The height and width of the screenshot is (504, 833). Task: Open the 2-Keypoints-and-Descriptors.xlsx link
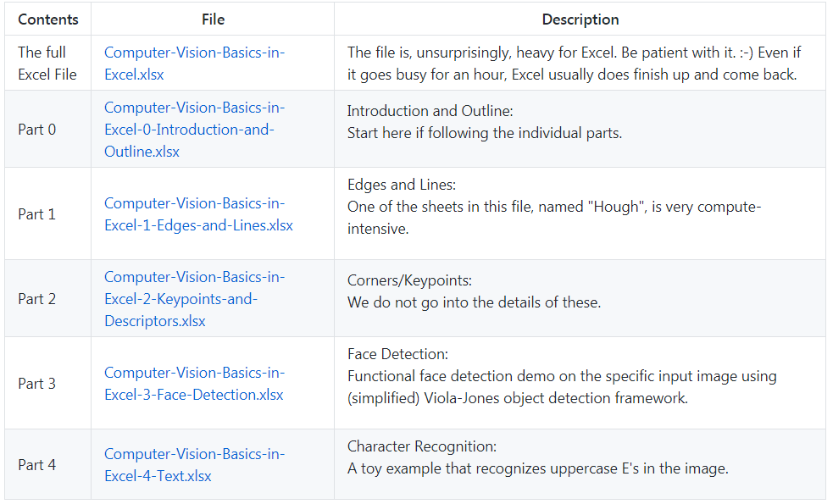[194, 299]
